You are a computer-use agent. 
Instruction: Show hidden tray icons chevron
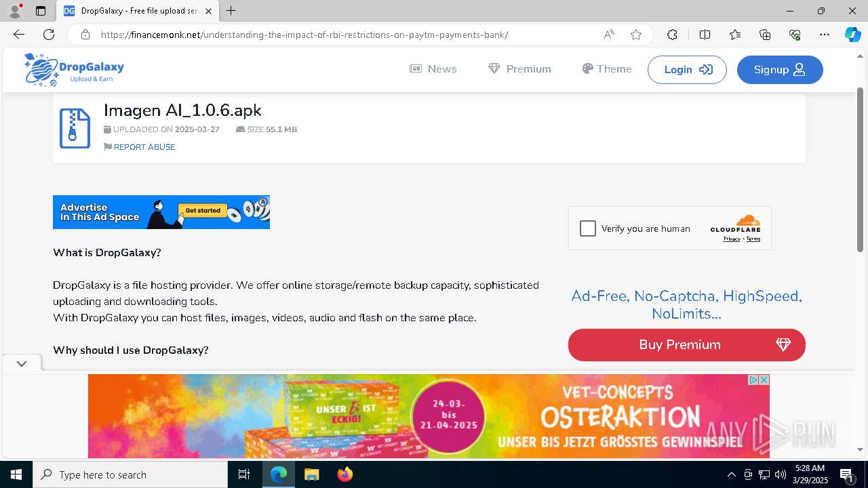(x=731, y=474)
